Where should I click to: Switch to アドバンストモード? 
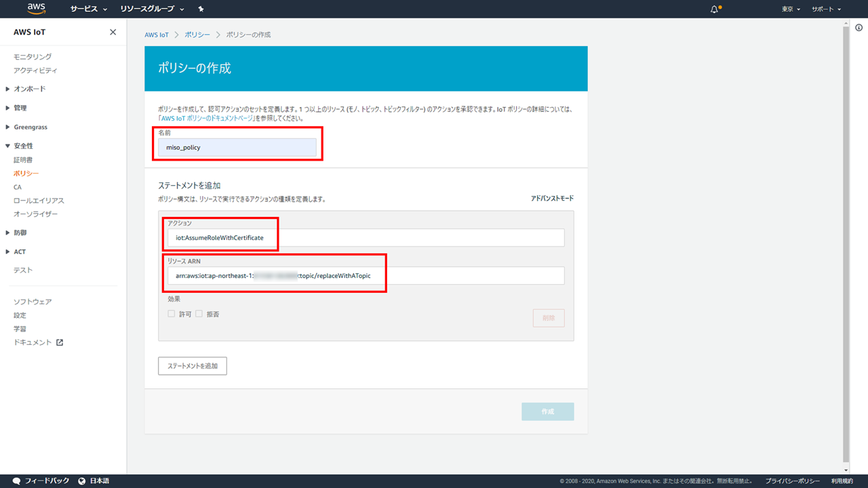click(552, 199)
